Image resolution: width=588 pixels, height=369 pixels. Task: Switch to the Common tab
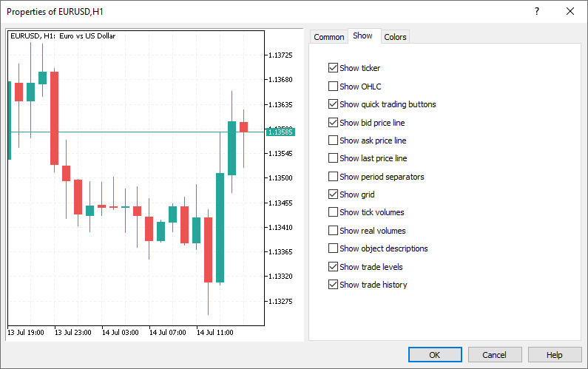tap(329, 37)
